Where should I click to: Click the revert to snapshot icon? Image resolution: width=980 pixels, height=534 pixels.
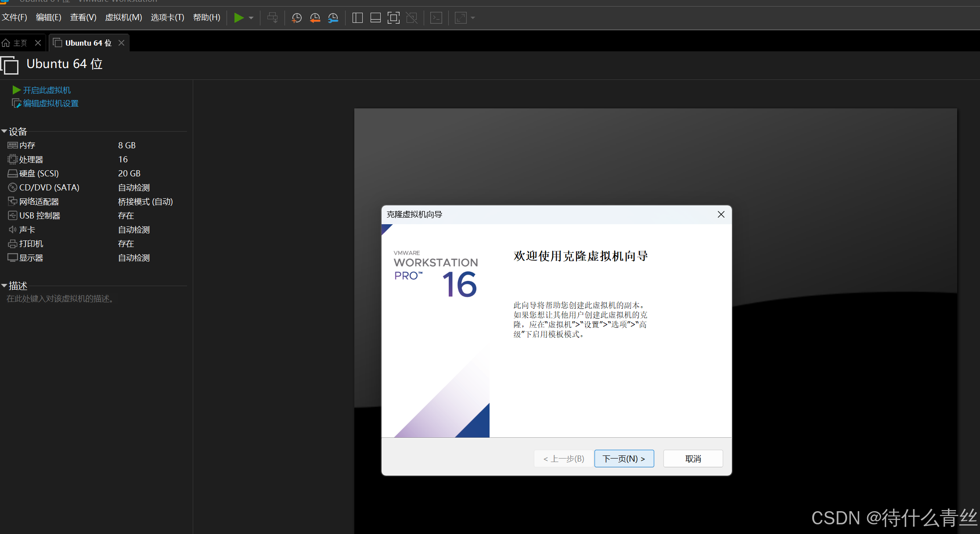coord(315,18)
